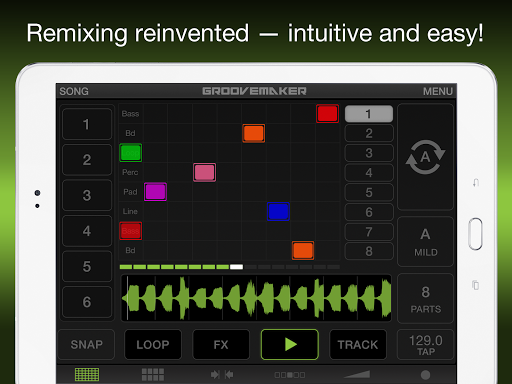Open the MENU item

438,91
